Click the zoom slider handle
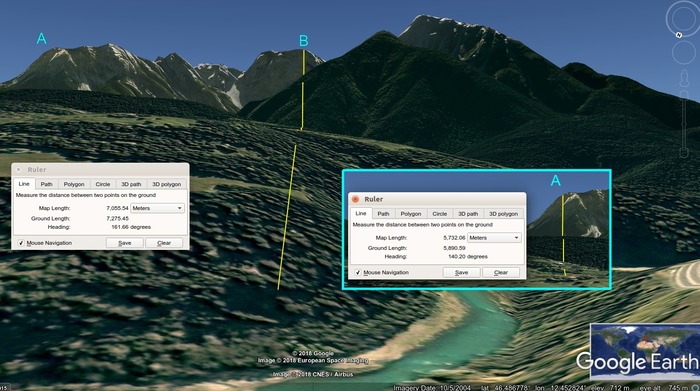 (x=684, y=125)
